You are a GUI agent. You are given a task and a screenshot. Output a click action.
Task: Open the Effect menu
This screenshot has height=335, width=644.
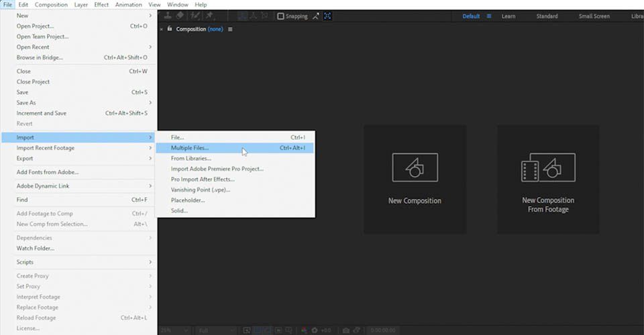[x=101, y=5]
